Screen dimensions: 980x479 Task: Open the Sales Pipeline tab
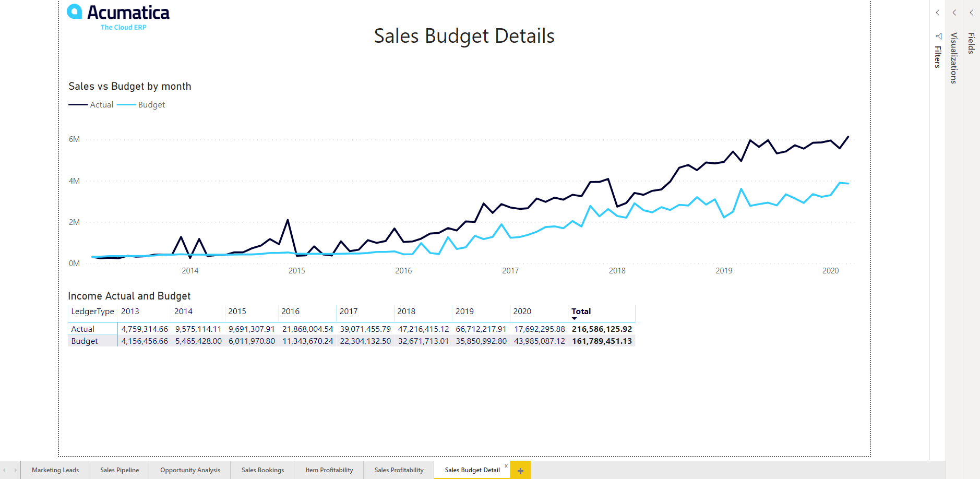[119, 470]
